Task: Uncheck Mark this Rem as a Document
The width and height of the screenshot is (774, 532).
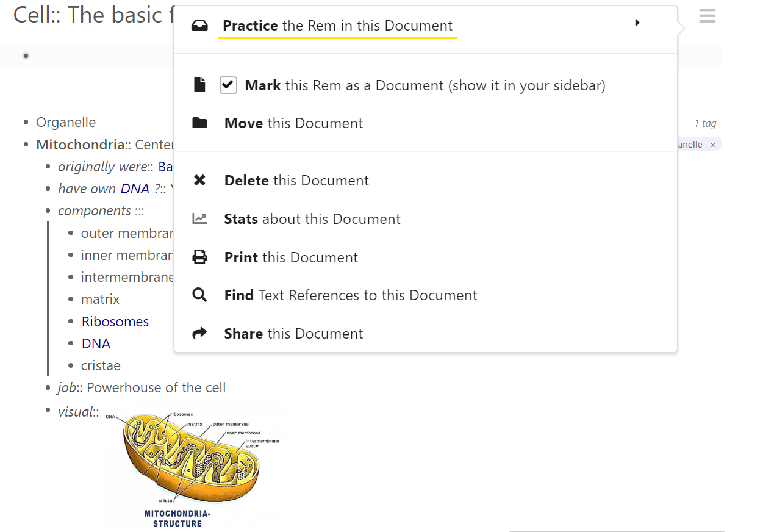Action: tap(228, 85)
